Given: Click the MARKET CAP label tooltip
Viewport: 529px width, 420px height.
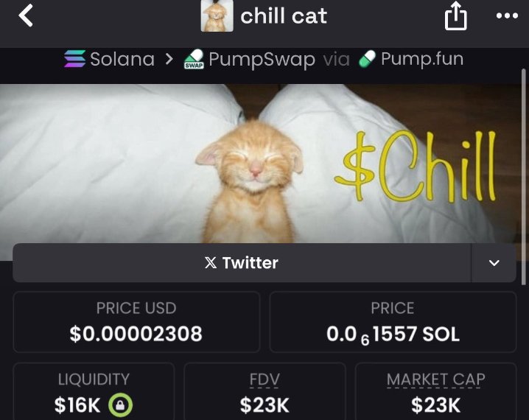Looking at the screenshot, I should pos(435,380).
